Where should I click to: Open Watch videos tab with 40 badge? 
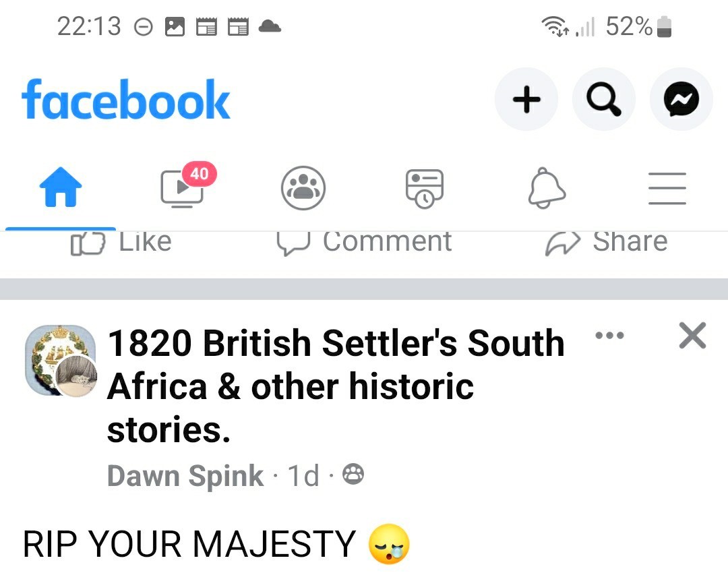(x=182, y=187)
